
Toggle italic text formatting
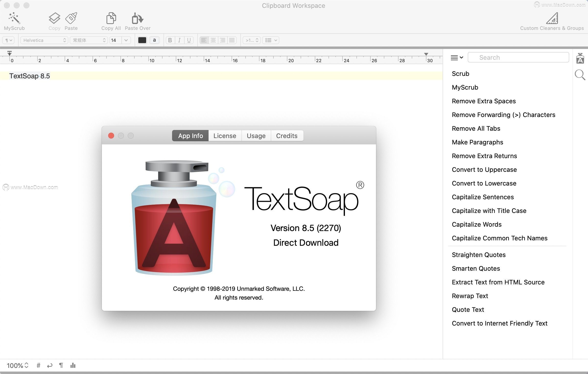(x=179, y=40)
